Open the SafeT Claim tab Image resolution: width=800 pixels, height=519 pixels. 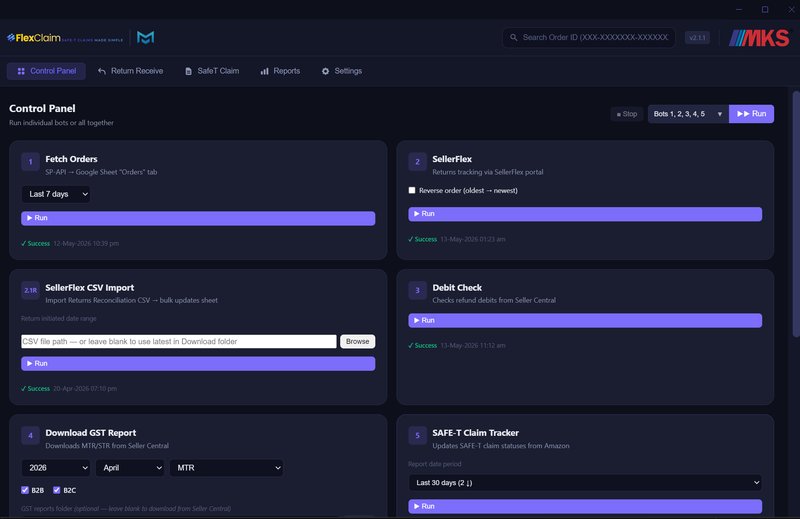click(212, 71)
